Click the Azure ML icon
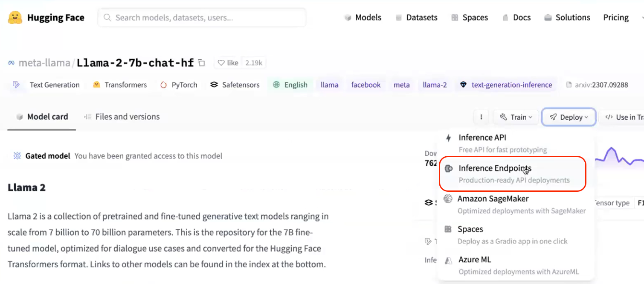Image resolution: width=644 pixels, height=284 pixels. coord(448,260)
